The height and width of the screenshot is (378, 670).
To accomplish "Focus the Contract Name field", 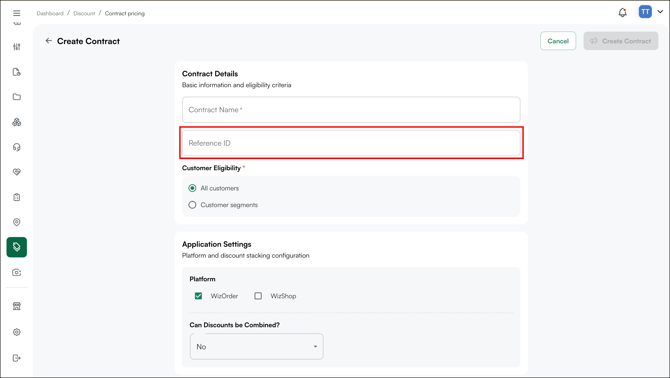I will (x=351, y=110).
